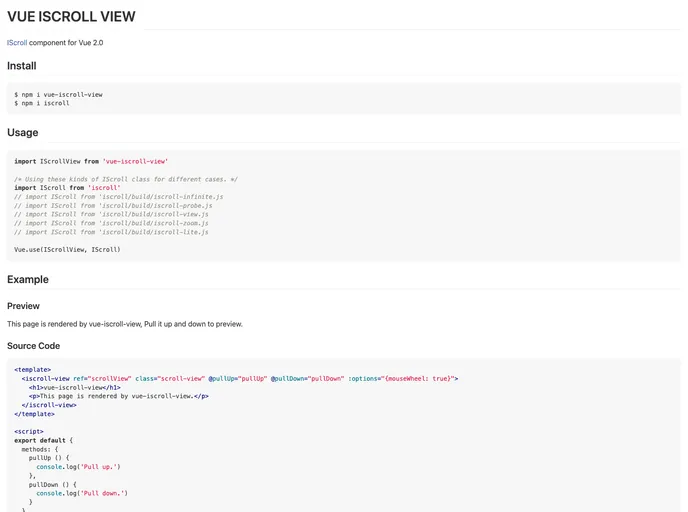This screenshot has height=512, width=688.
Task: Click the Usage heading
Action: pos(22,132)
